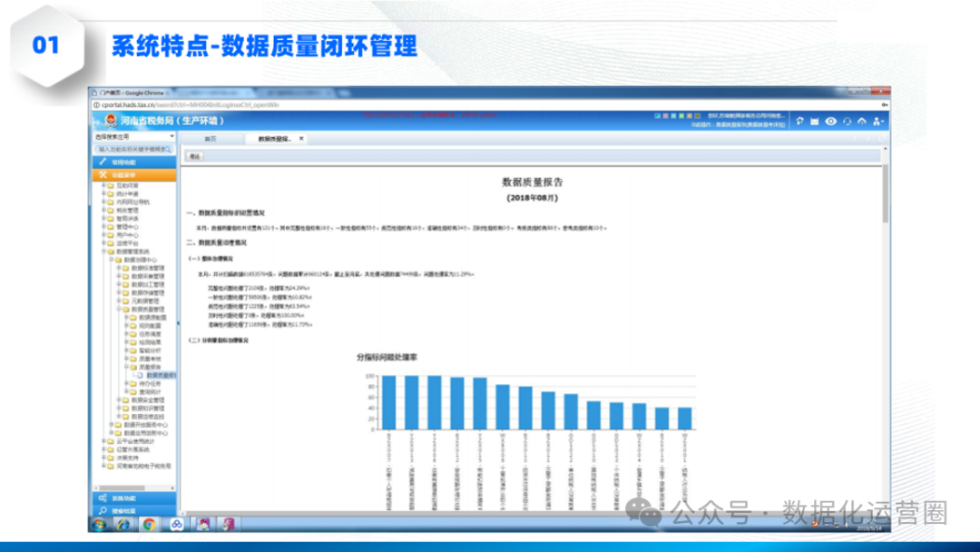Open the 任务调度 tree item

pos(150,334)
